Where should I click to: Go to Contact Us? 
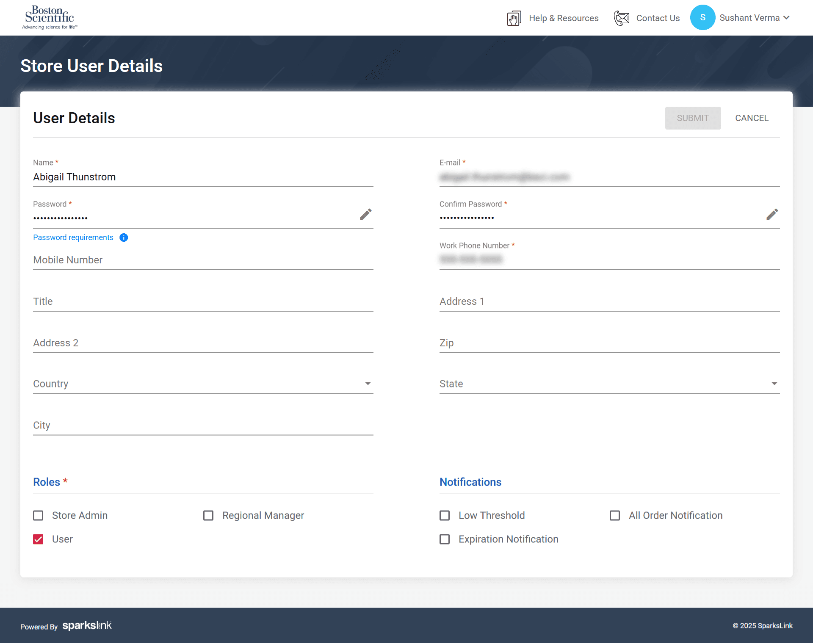point(658,18)
